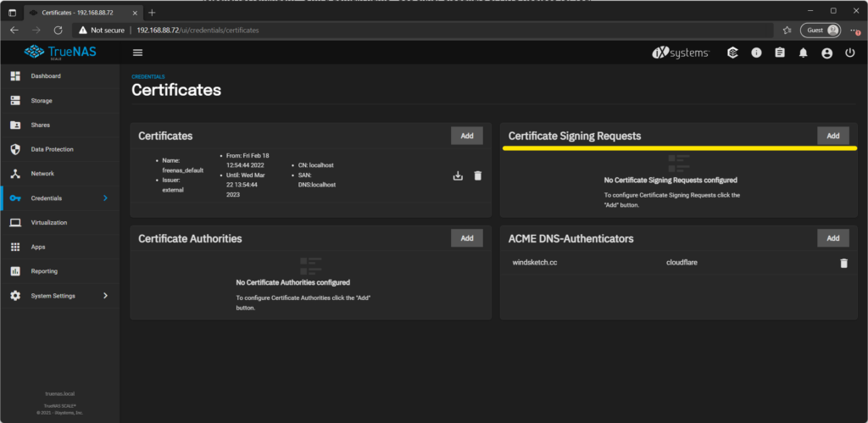
Task: Select the Certificates browser tab
Action: coord(81,12)
